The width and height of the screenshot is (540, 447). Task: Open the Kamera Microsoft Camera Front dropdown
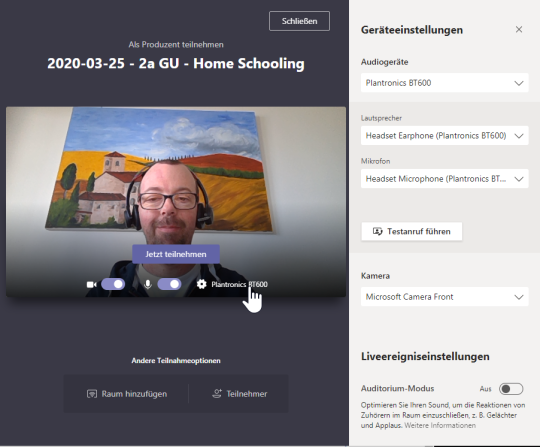pos(444,297)
